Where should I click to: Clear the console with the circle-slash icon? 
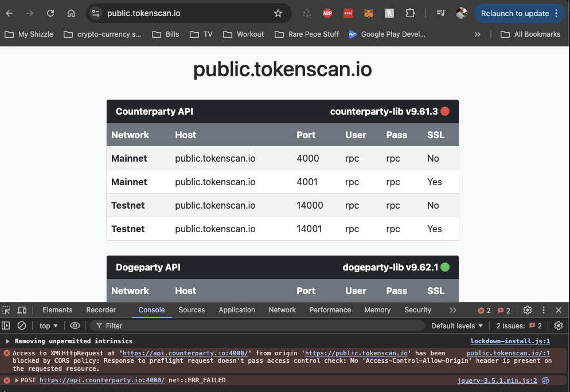click(x=22, y=326)
